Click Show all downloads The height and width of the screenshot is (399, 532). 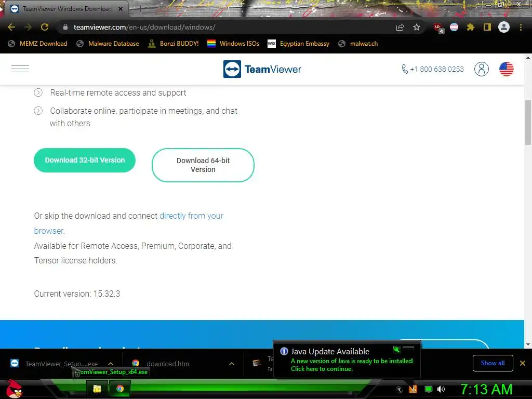pos(493,363)
